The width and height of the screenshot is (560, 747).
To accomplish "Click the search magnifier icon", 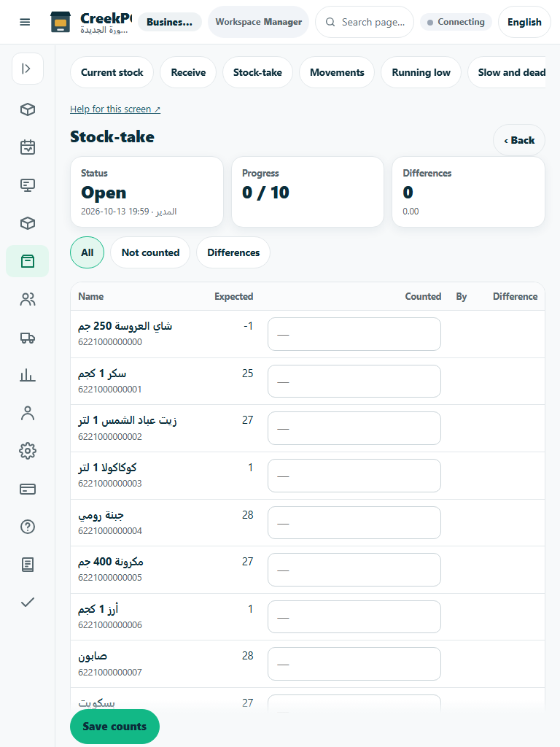I will pos(330,22).
